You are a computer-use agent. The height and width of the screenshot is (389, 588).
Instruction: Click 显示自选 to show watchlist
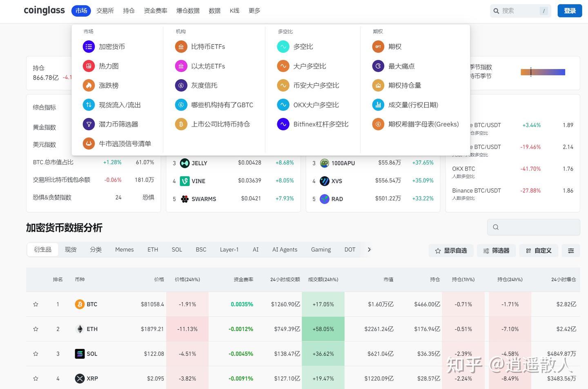point(451,250)
